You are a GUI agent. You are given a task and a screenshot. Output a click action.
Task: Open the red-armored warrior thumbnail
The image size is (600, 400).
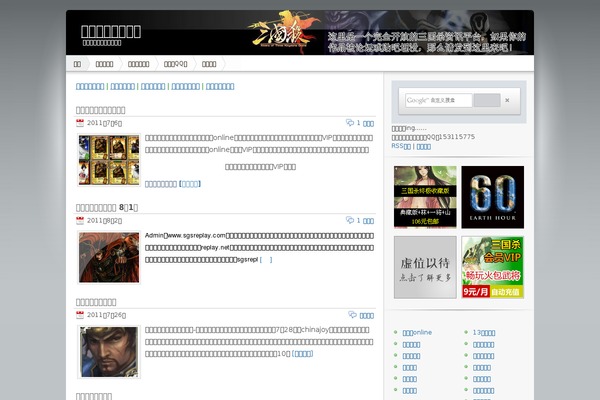pyautogui.click(x=109, y=258)
